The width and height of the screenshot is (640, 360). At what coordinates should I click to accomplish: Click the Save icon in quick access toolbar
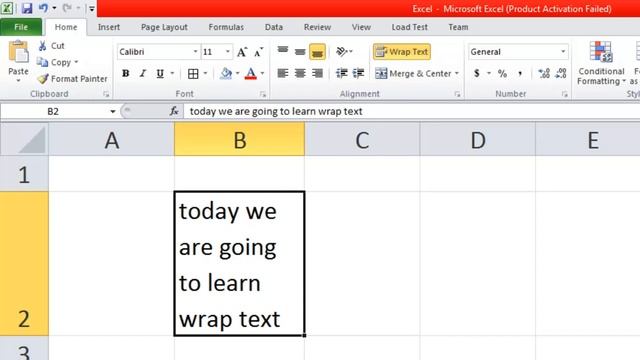(27, 8)
